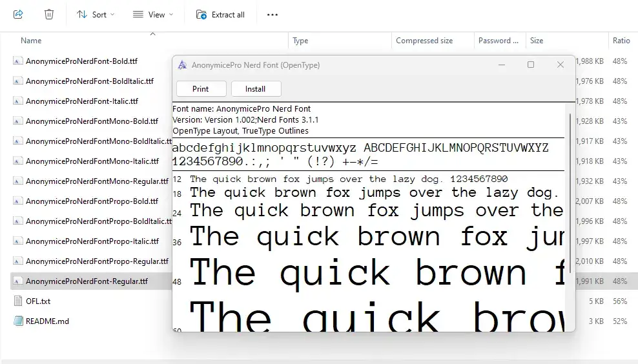Screen dimensions: 638x364
Task: Expand the View dropdown menu
Action: pos(153,14)
